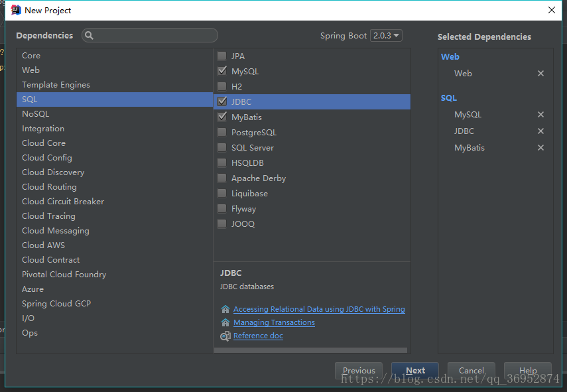The width and height of the screenshot is (567, 392).
Task: Select the SQL category
Action: point(115,99)
